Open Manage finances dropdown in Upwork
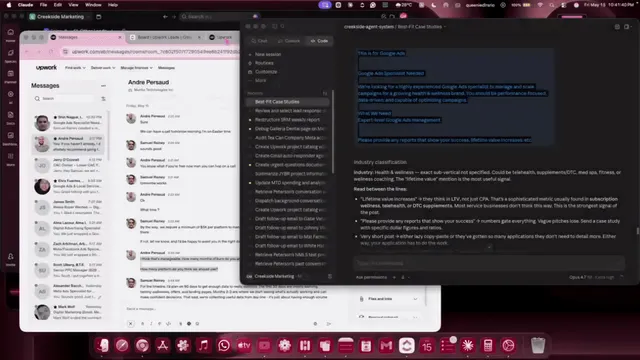This screenshot has height=360, width=640. point(136,68)
